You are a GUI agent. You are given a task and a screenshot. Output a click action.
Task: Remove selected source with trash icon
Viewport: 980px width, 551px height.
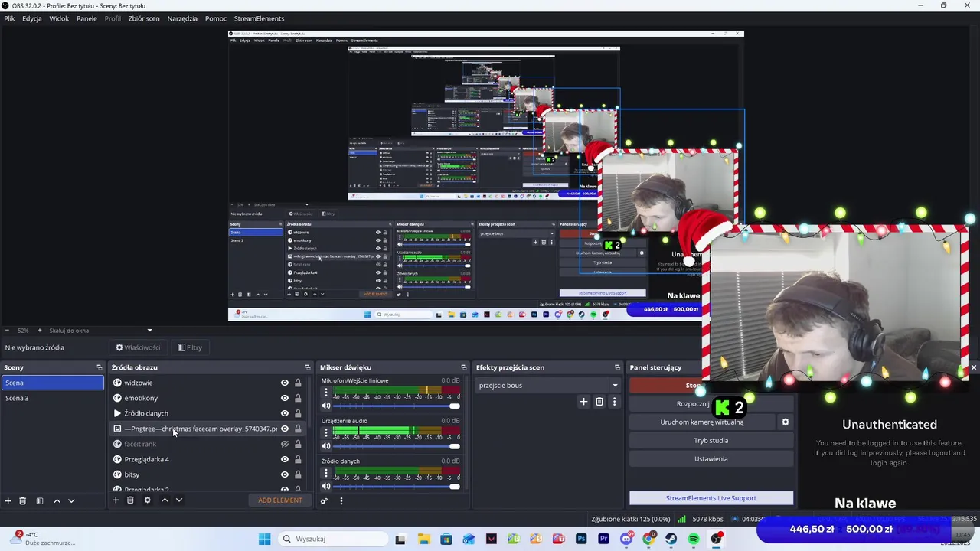click(x=130, y=500)
